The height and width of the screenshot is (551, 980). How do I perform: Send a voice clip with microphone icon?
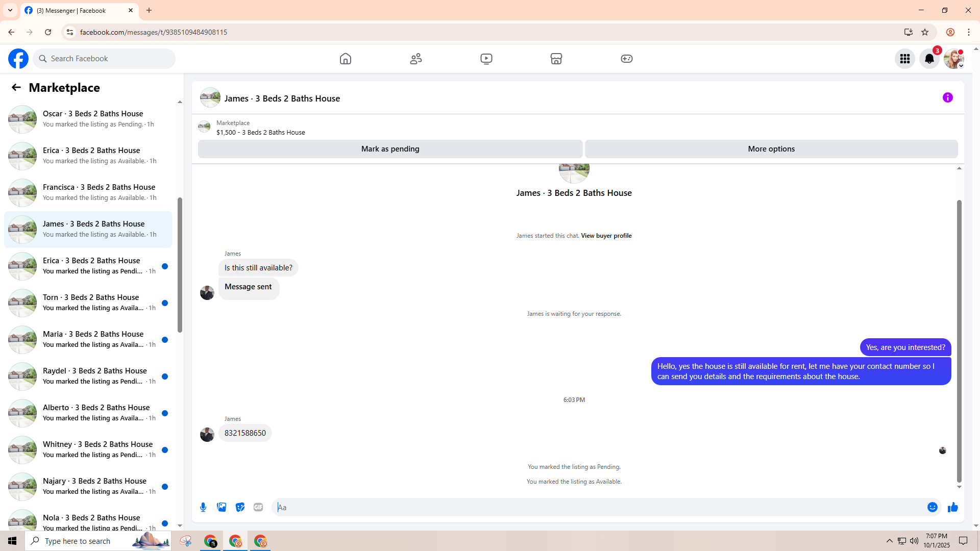coord(203,507)
